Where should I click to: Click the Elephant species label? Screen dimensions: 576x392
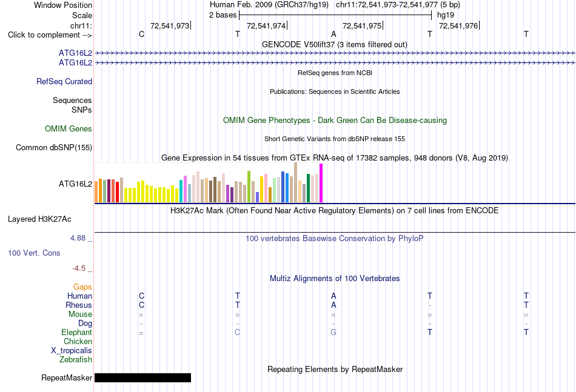[x=77, y=332]
